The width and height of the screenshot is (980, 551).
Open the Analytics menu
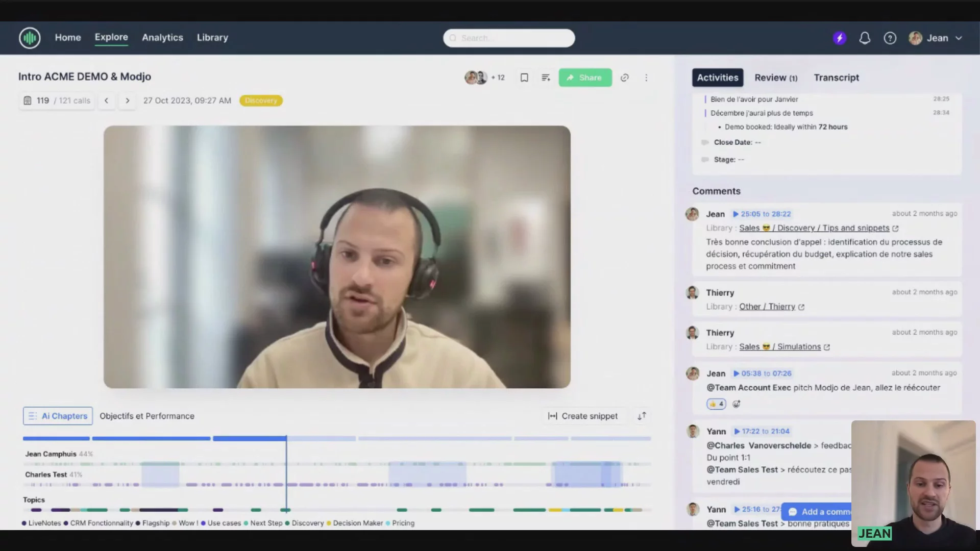click(162, 38)
